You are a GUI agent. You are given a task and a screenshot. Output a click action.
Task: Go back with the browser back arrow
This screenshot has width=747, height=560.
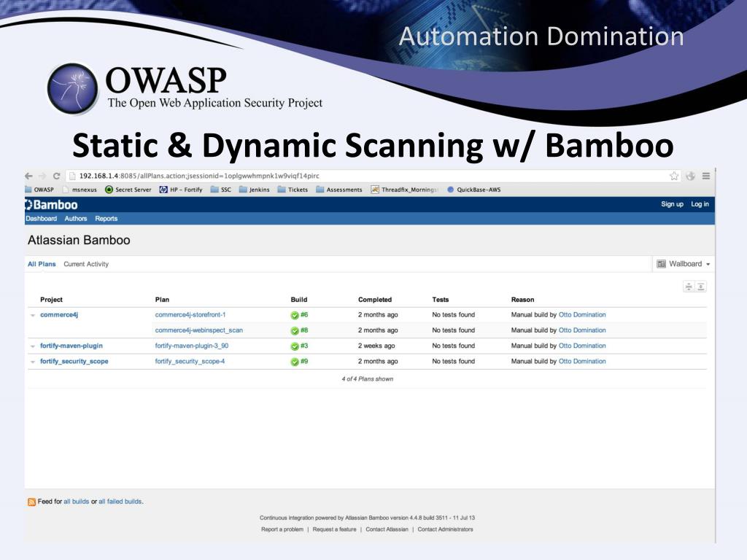[29, 176]
